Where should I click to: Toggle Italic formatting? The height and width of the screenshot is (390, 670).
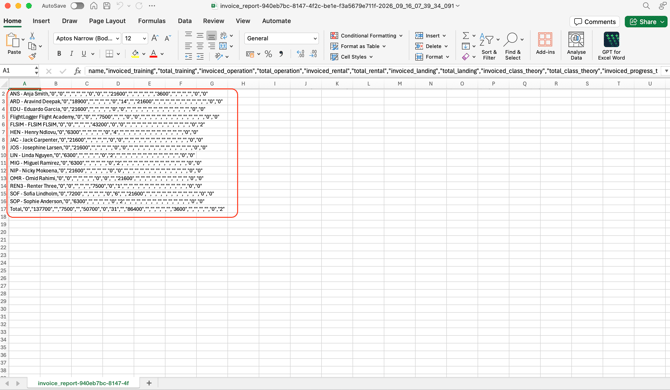[71, 54]
